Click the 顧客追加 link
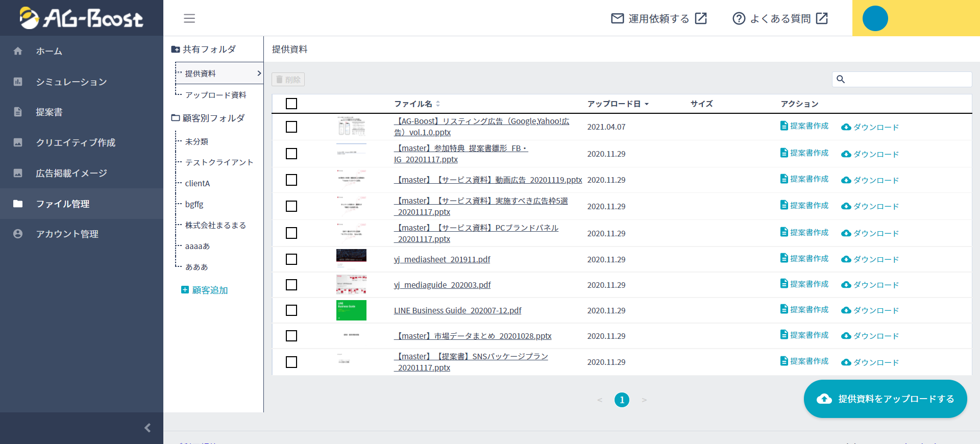This screenshot has height=444, width=980. [x=209, y=290]
